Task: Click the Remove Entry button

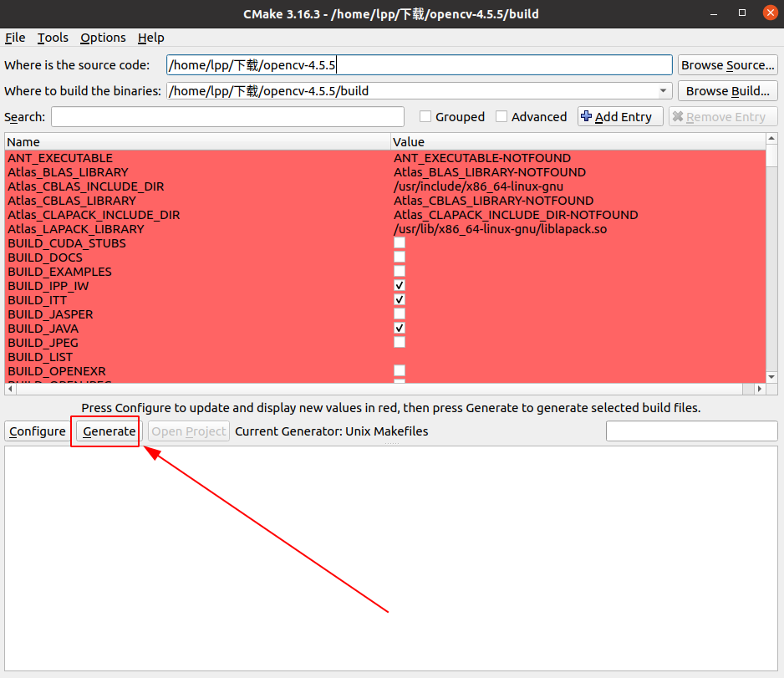Action: (x=723, y=116)
